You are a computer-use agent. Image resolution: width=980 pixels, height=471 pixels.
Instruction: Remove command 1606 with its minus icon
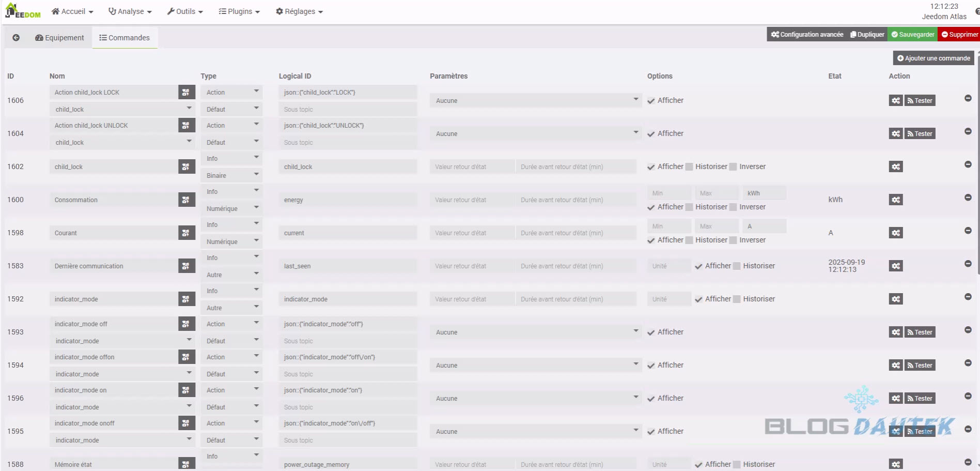968,98
